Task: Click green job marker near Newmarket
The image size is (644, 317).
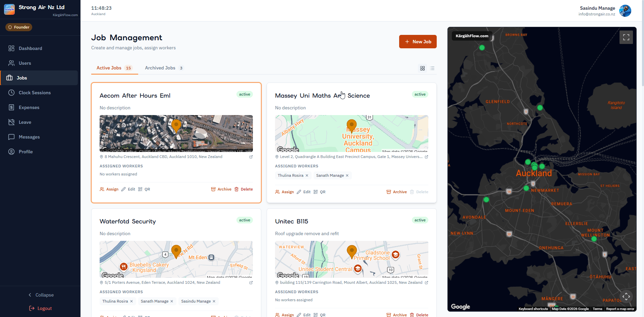Action: 526,188
